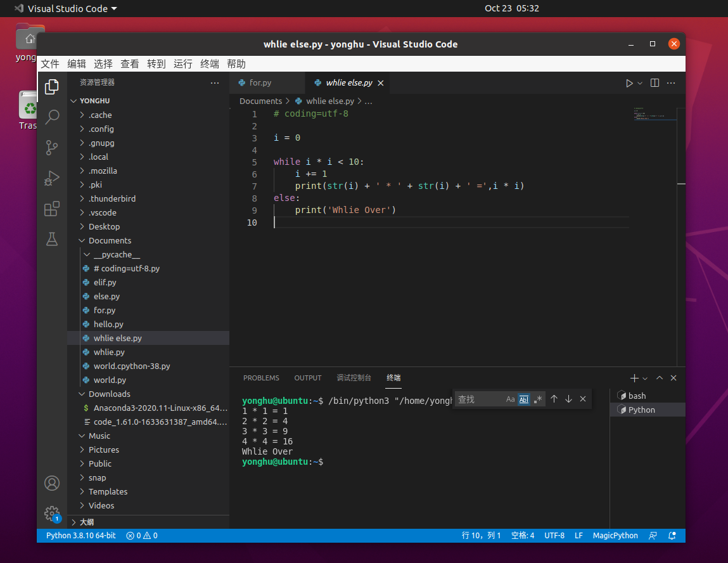Switch to the 调试控制台 panel tab

coord(354,378)
